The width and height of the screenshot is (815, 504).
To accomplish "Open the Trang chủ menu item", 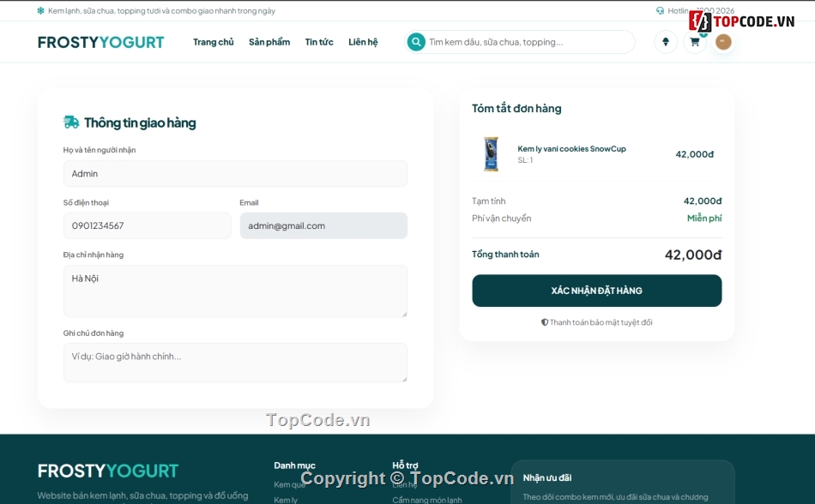I will pyautogui.click(x=214, y=42).
